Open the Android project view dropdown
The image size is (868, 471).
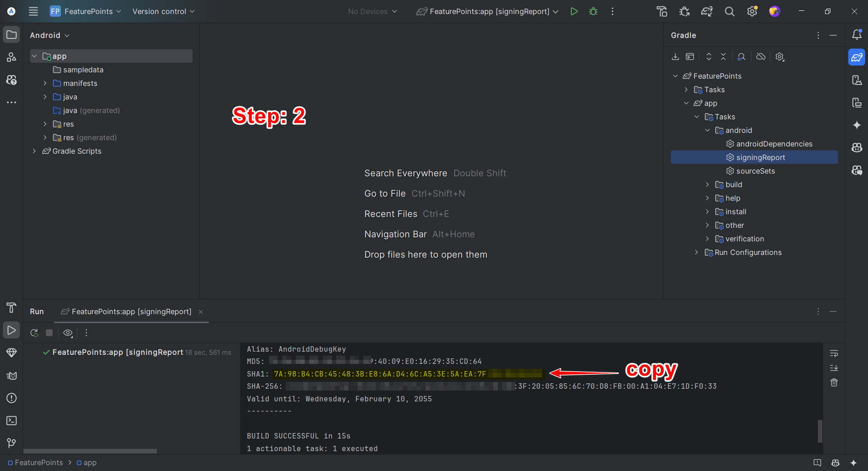[49, 35]
